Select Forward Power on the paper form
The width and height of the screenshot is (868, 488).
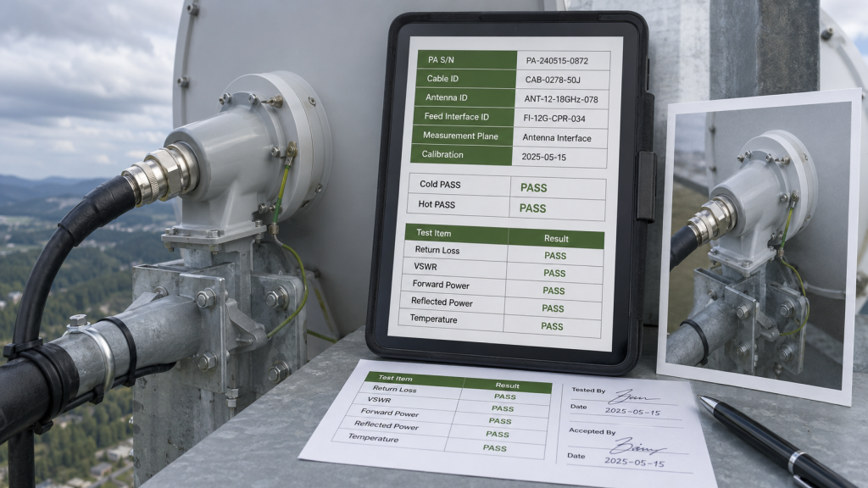(389, 413)
